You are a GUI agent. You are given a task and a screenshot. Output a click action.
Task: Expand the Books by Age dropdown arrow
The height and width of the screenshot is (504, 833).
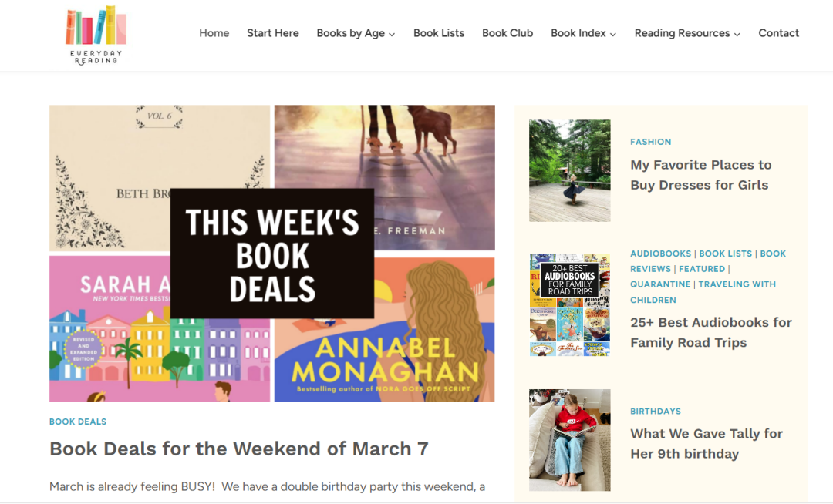click(x=392, y=34)
